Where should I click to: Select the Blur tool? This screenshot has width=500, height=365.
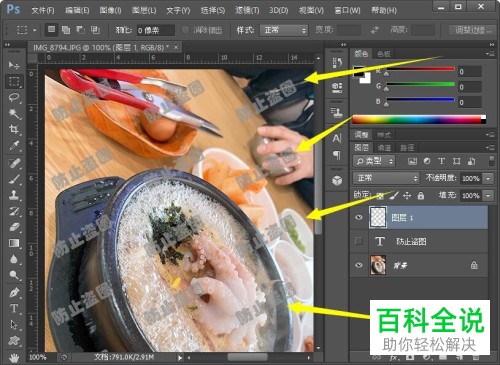[x=14, y=259]
